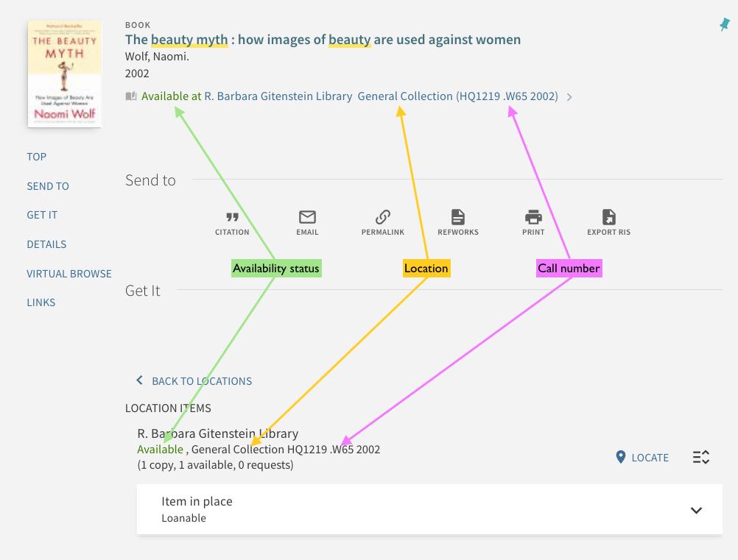Screen dimensions: 738x560
Task: Click the Email envelope icon
Action: tap(307, 217)
